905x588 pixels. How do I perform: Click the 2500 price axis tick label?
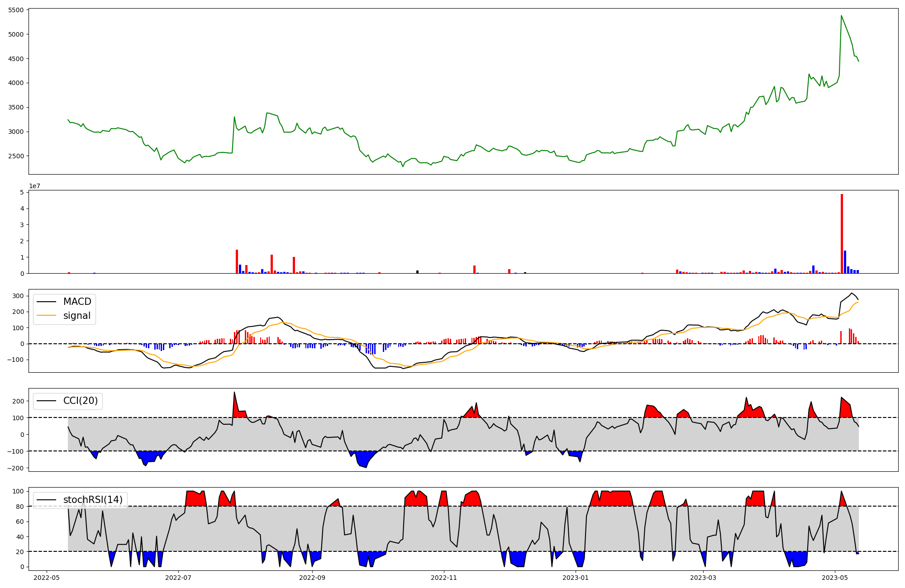pyautogui.click(x=16, y=156)
